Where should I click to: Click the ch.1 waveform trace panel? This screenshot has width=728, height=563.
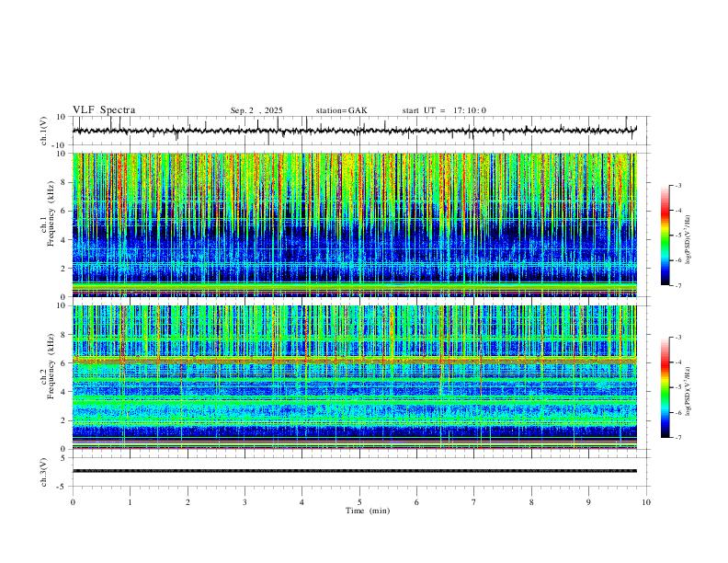pos(361,131)
